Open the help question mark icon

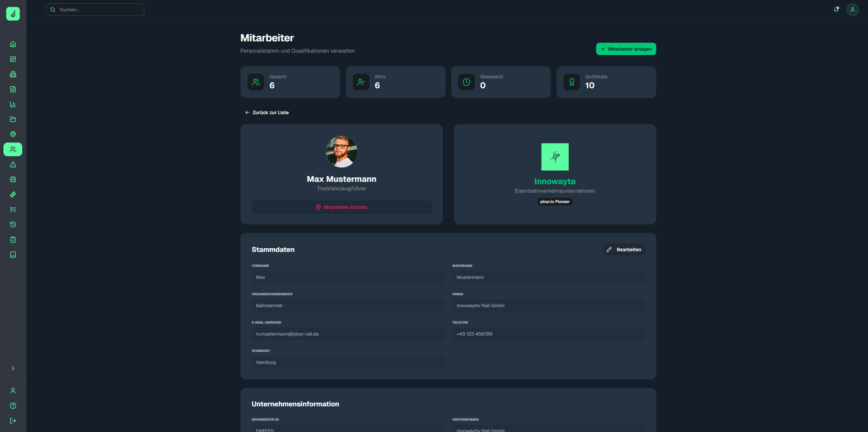pos(13,405)
